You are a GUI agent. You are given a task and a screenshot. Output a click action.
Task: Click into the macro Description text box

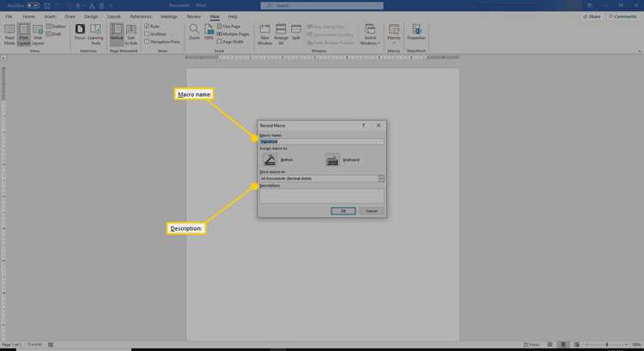pos(322,196)
